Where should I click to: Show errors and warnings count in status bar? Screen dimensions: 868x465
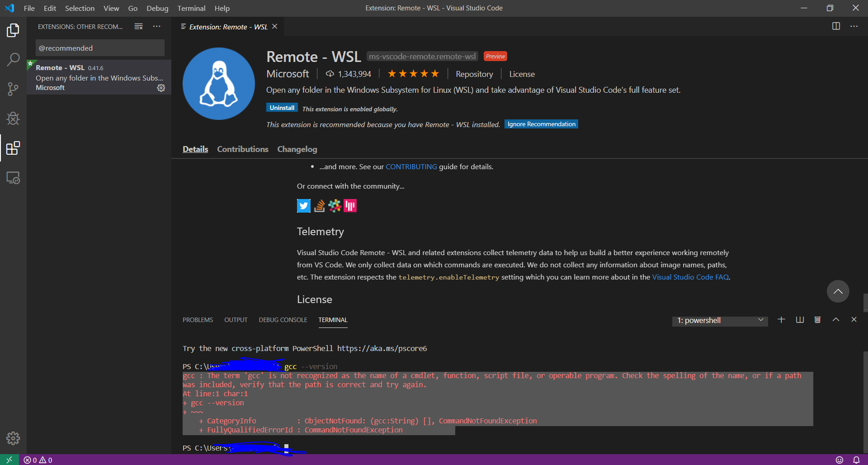pyautogui.click(x=38, y=460)
